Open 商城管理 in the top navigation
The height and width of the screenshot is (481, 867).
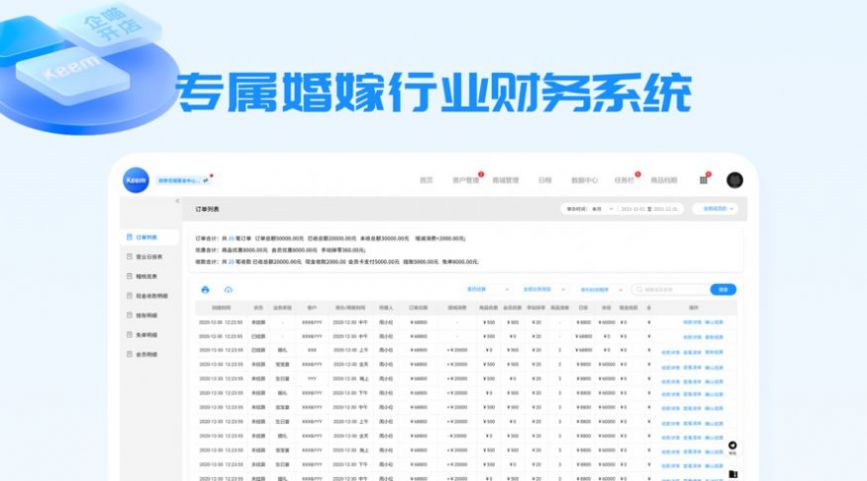coord(505,180)
